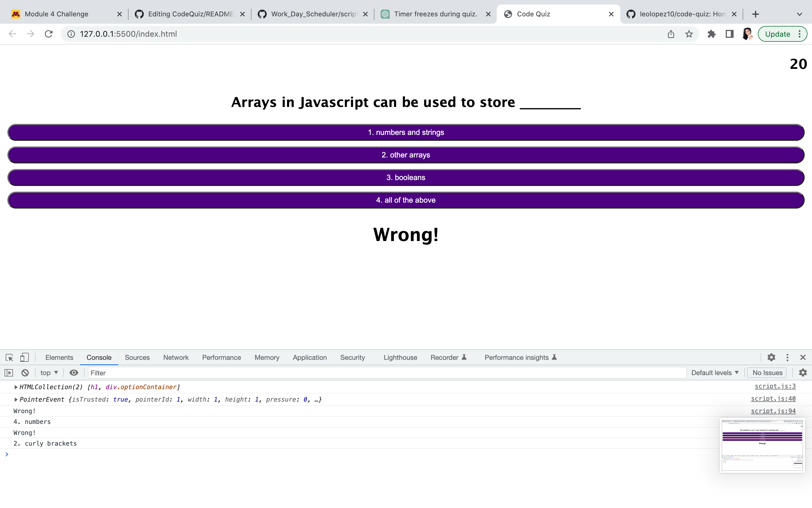Choose answer '1. numbers and strings'

click(x=406, y=132)
